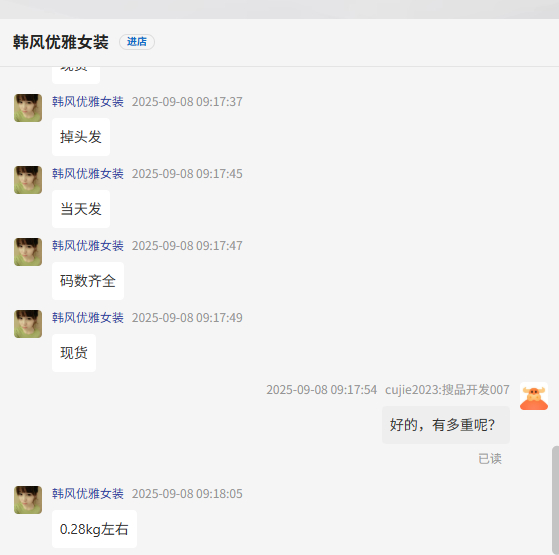Open sender name link at 09:17:45
Viewport: 559px width, 555px height.
(x=88, y=174)
